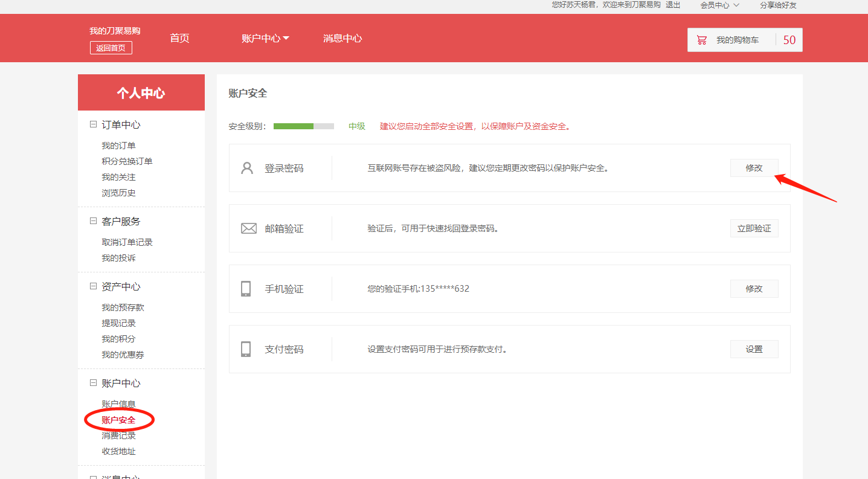This screenshot has width=868, height=479.
Task: Collapse the 订单中心 sidebar section
Action: (x=93, y=124)
